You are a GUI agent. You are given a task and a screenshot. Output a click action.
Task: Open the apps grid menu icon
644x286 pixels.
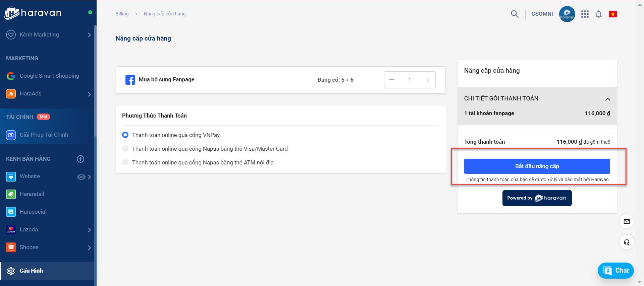coord(585,14)
